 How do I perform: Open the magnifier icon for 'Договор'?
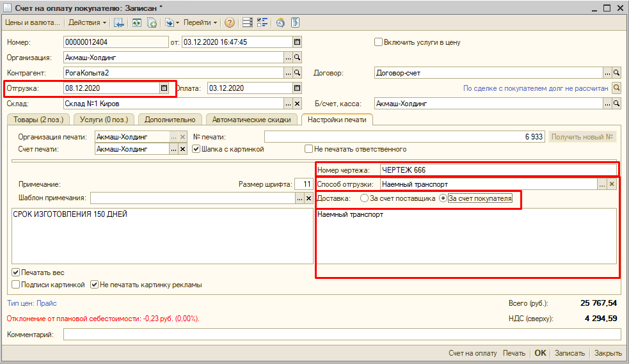(x=617, y=73)
